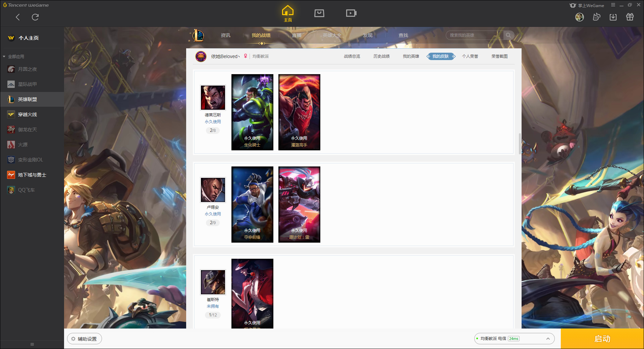Select 穿越火线 game in sidebar
Viewport: 644px width, 349px height.
coord(32,114)
